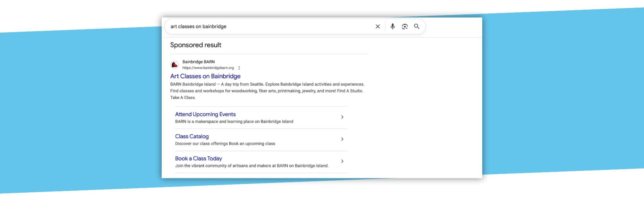Click the text 'Discover our class offerings Book an upcoming class'
This screenshot has width=644, height=201.
pos(225,144)
